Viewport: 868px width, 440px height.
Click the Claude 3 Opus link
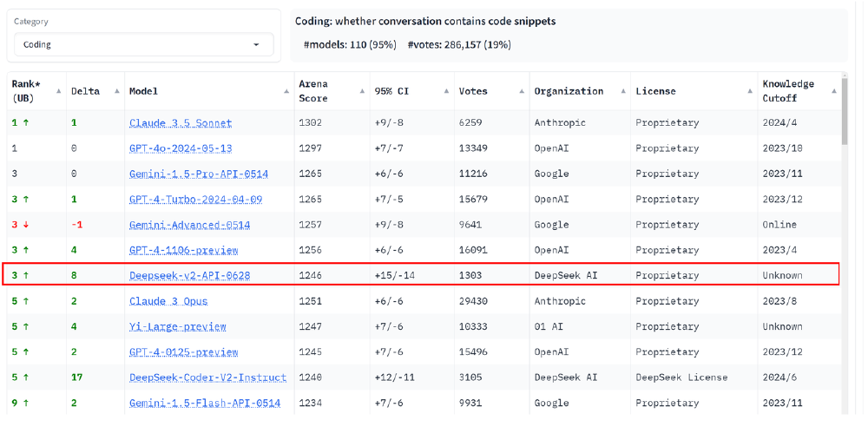tap(168, 301)
